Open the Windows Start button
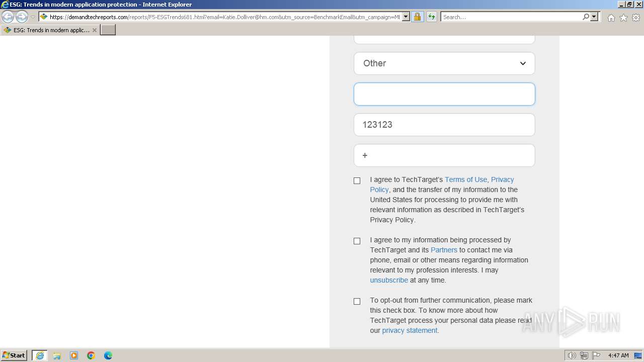Image resolution: width=644 pixels, height=362 pixels. click(x=14, y=355)
